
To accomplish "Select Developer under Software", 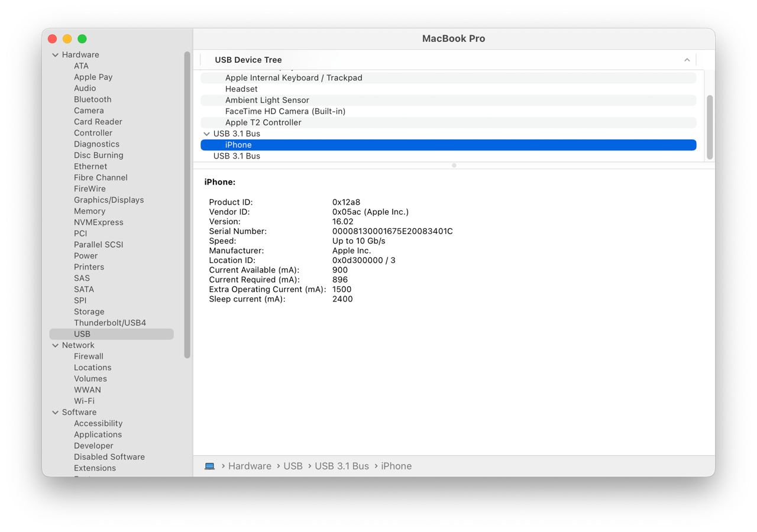I will pos(93,446).
